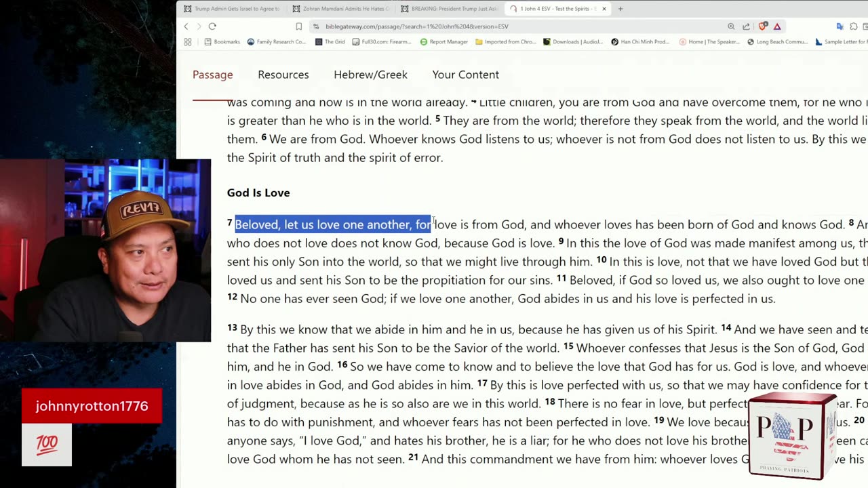Select the Passage tab
This screenshot has width=868, height=488.
(x=212, y=75)
